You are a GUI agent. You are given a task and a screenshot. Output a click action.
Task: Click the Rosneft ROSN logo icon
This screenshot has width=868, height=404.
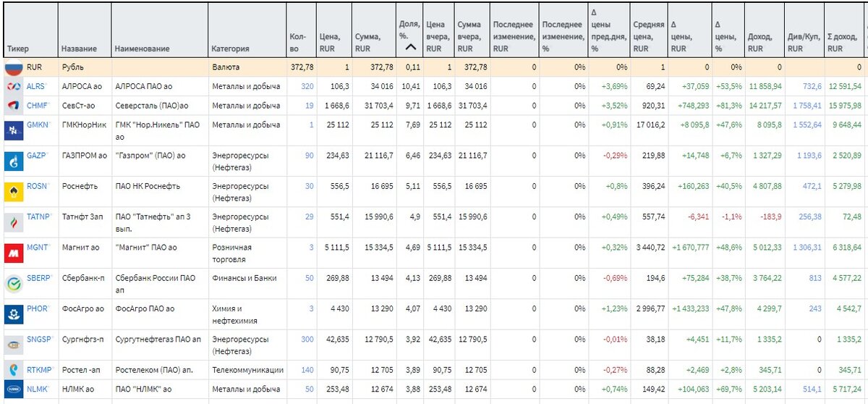[14, 191]
